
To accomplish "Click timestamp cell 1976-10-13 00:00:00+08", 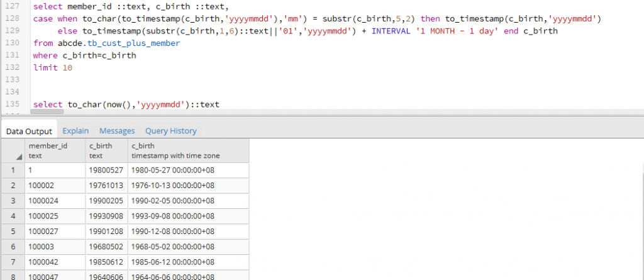I will coord(189,186).
